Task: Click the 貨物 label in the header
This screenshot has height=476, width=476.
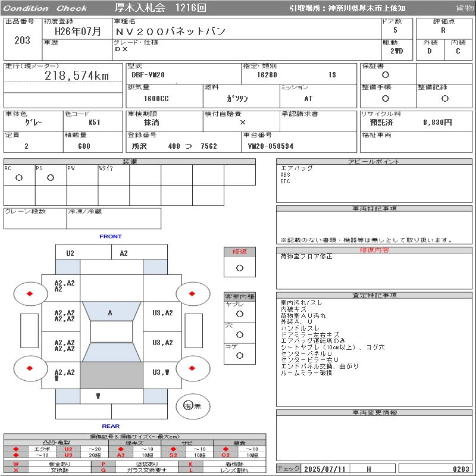Action: [464, 8]
